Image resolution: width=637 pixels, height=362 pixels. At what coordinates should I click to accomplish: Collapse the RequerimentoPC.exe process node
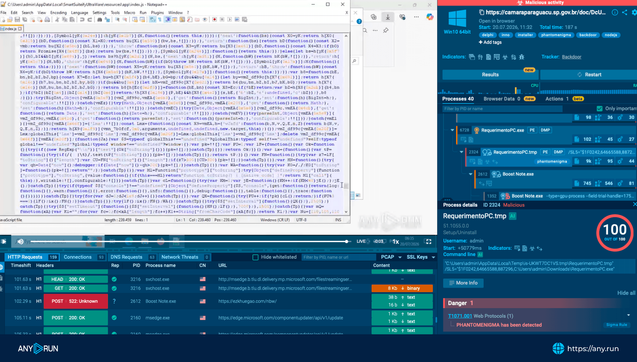pos(452,130)
